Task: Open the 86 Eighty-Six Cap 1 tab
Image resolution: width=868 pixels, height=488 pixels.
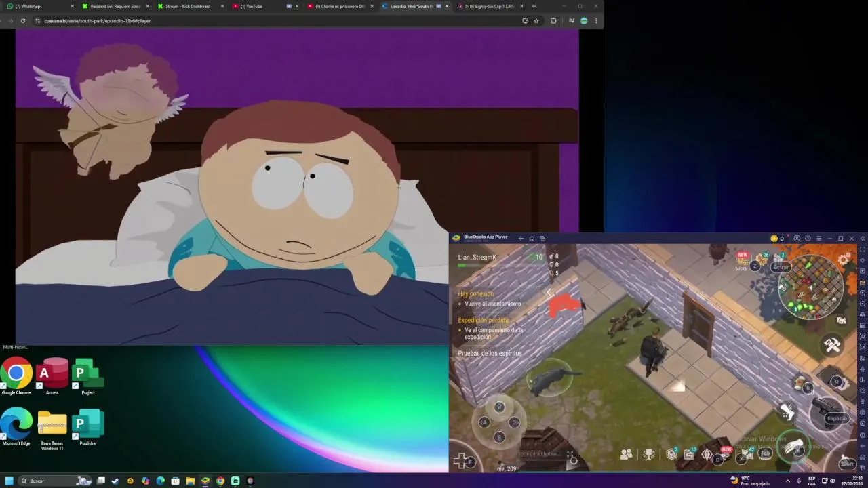Action: (488, 6)
